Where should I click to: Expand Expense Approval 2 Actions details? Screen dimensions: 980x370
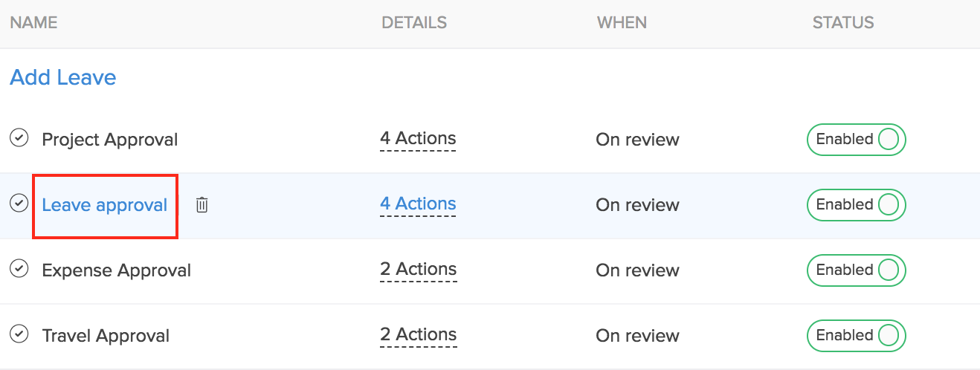(x=418, y=270)
